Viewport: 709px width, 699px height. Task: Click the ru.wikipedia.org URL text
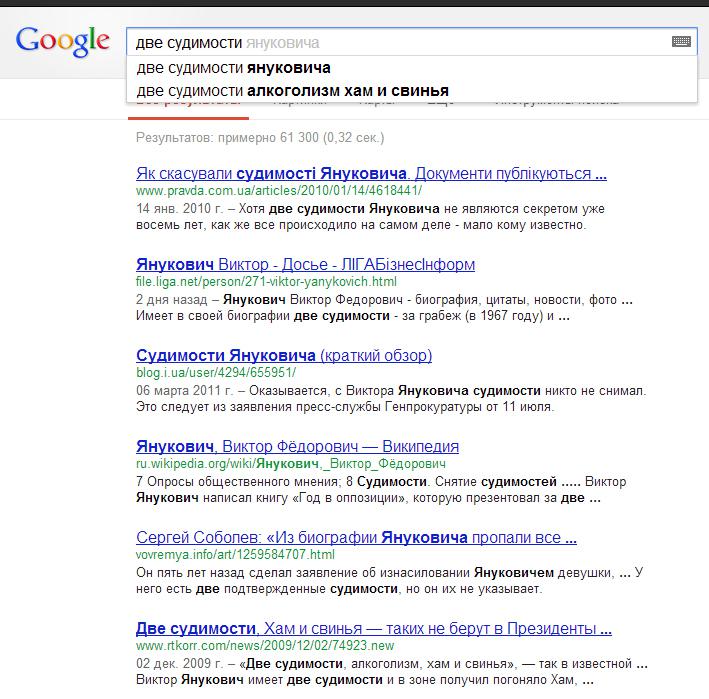click(x=290, y=464)
